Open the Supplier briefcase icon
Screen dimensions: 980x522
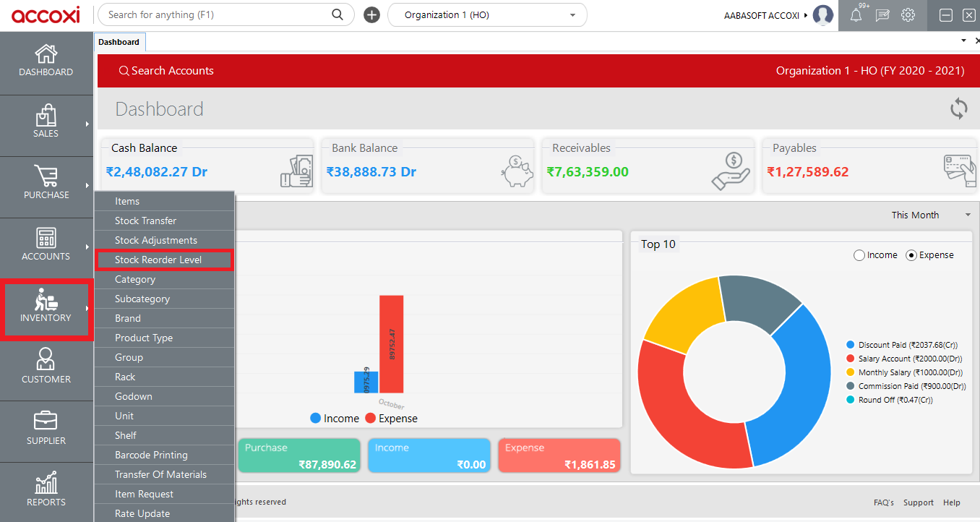46,427
